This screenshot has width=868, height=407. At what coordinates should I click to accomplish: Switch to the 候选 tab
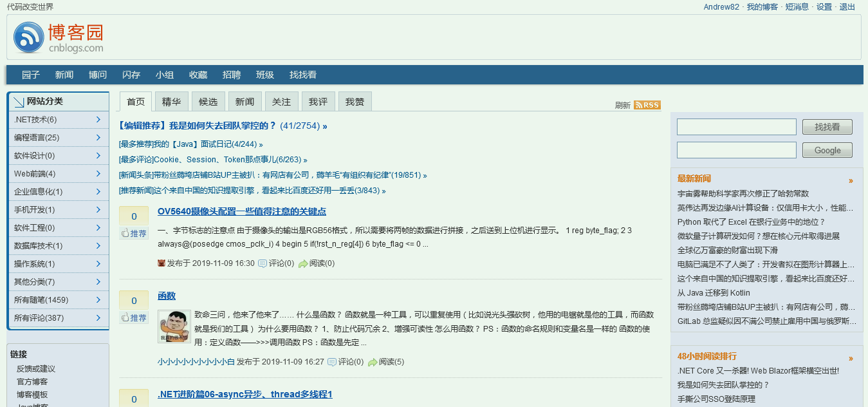(208, 102)
